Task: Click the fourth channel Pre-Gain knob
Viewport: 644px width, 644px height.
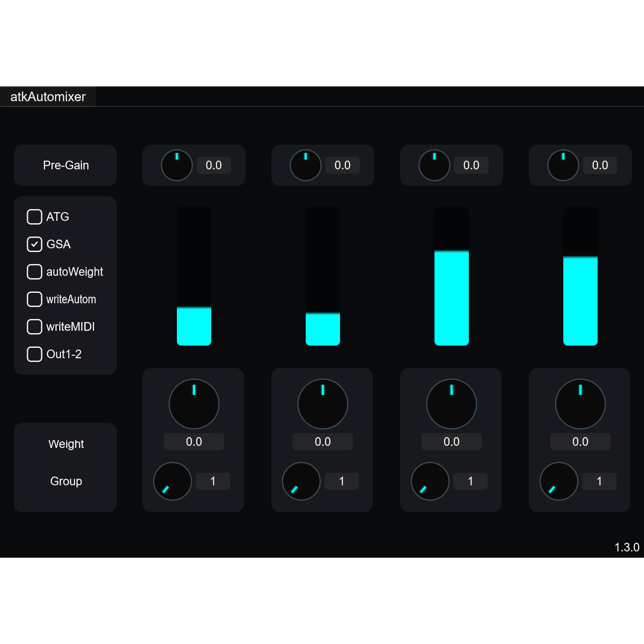Action: [x=563, y=165]
